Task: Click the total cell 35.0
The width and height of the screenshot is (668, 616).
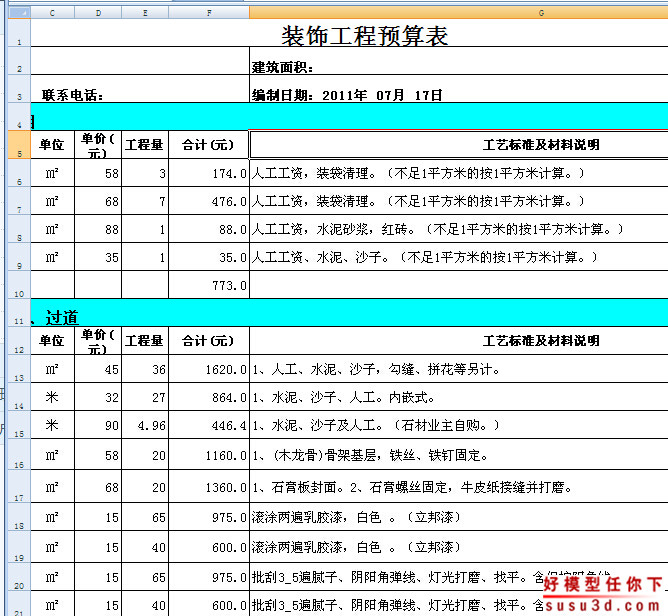Action: pos(209,257)
